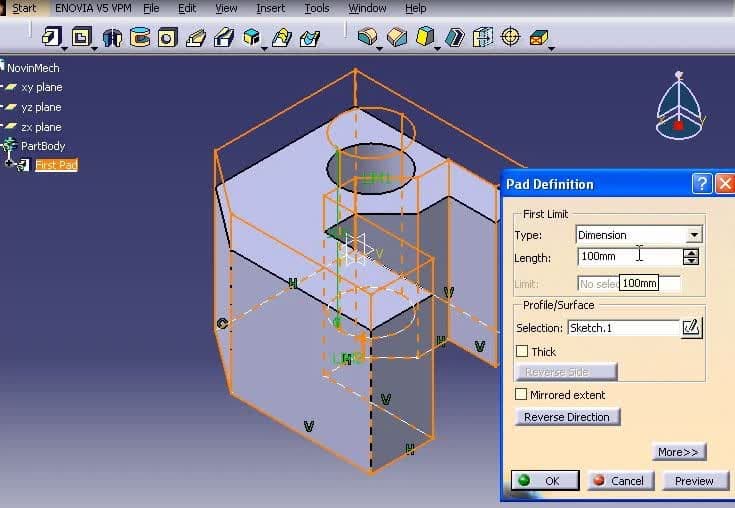Confirm the pad with OK button

(x=545, y=480)
